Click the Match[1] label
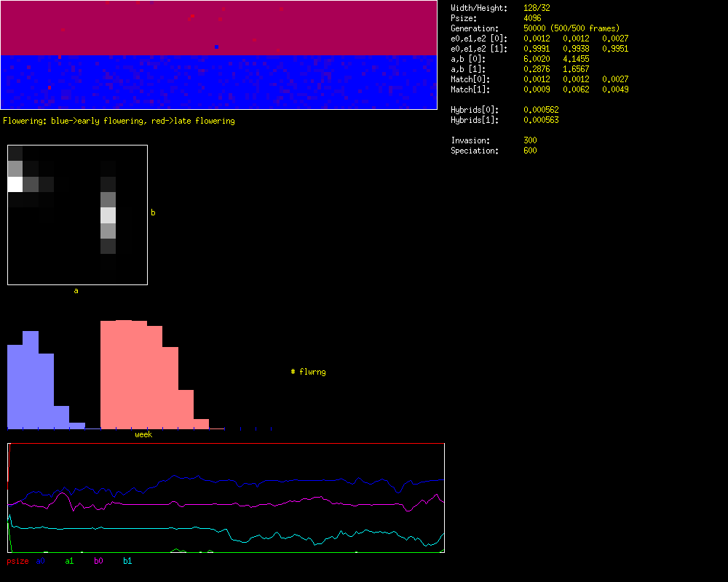Viewport: 728px width, 582px height. [470, 90]
